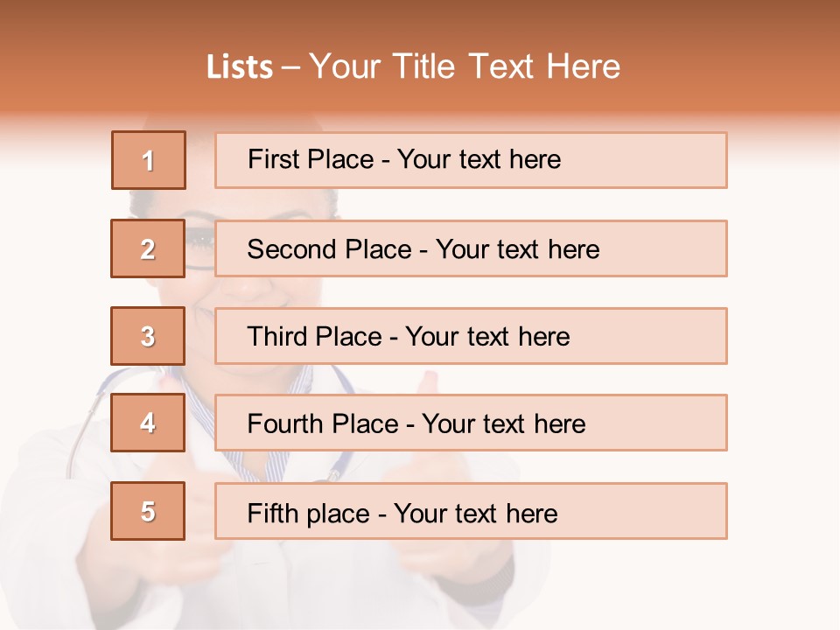The image size is (840, 630).
Task: Click the First Place text bar
Action: click(471, 160)
